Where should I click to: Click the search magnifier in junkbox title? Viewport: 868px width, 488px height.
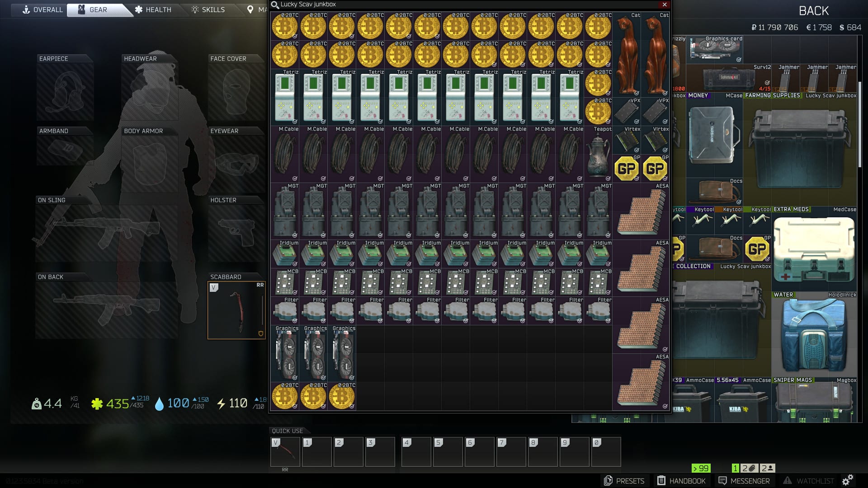click(275, 5)
